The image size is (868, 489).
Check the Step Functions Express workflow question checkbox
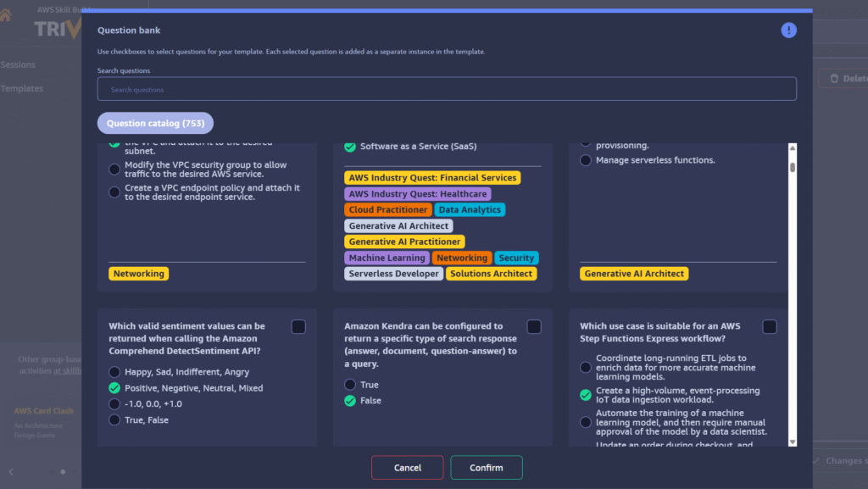click(770, 327)
